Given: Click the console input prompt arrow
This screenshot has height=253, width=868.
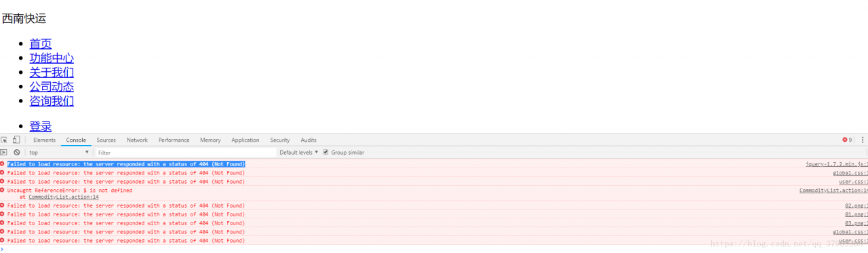Looking at the screenshot, I should (x=2, y=249).
